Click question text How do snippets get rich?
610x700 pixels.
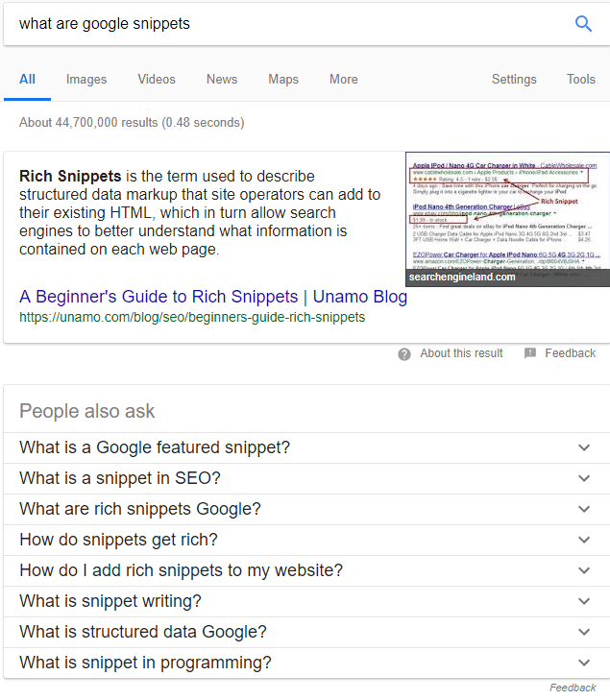point(118,540)
